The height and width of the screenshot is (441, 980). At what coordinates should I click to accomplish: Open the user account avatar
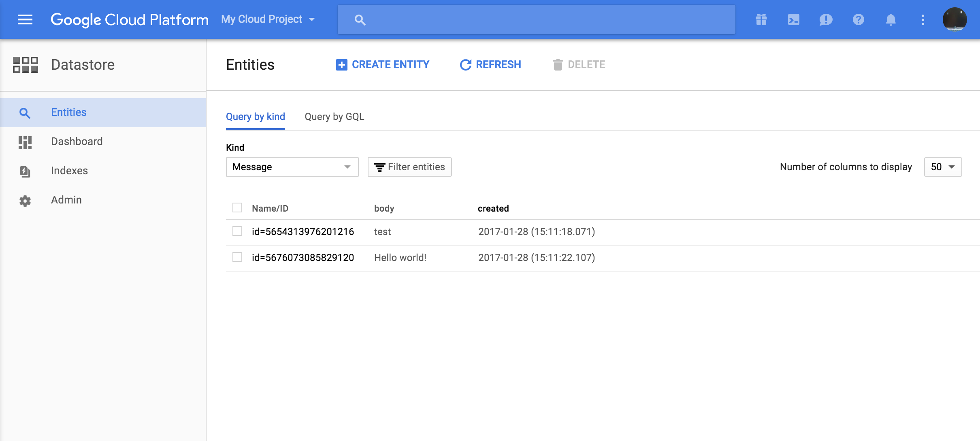pyautogui.click(x=954, y=19)
